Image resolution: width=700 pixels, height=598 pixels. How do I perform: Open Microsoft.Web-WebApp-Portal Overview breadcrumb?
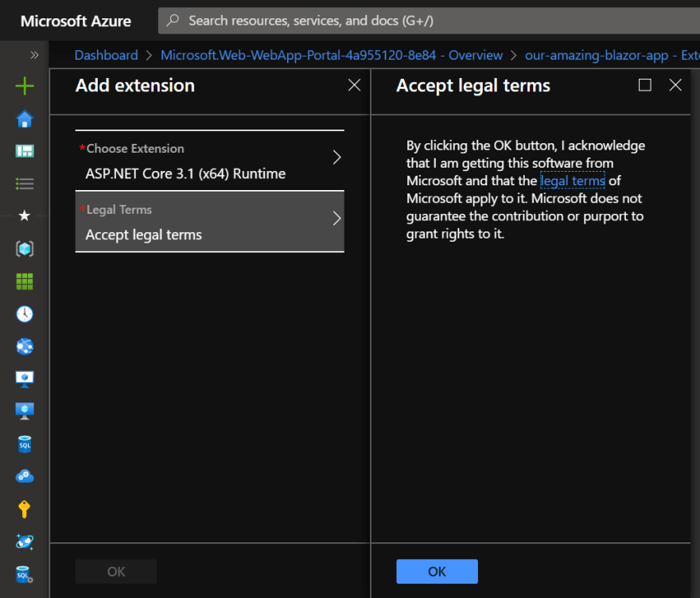click(x=332, y=55)
